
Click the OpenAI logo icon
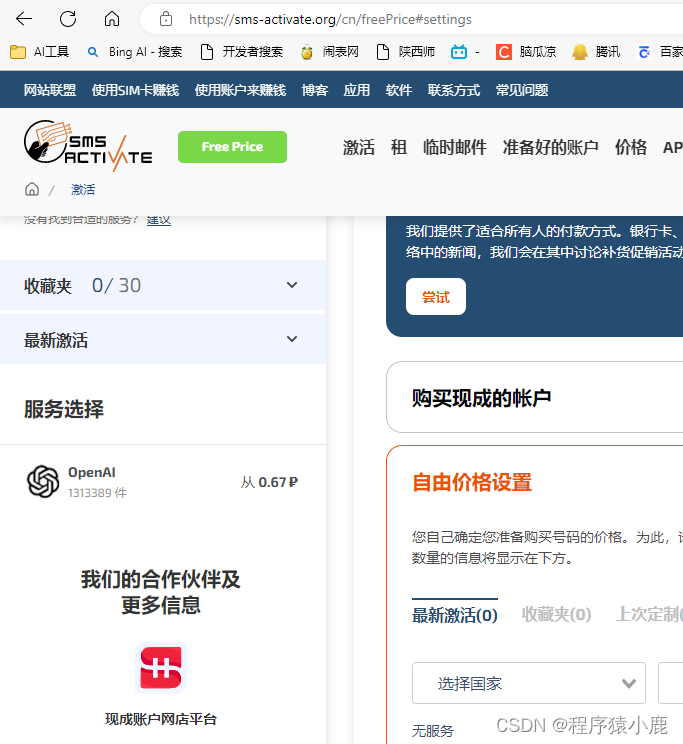(x=43, y=481)
